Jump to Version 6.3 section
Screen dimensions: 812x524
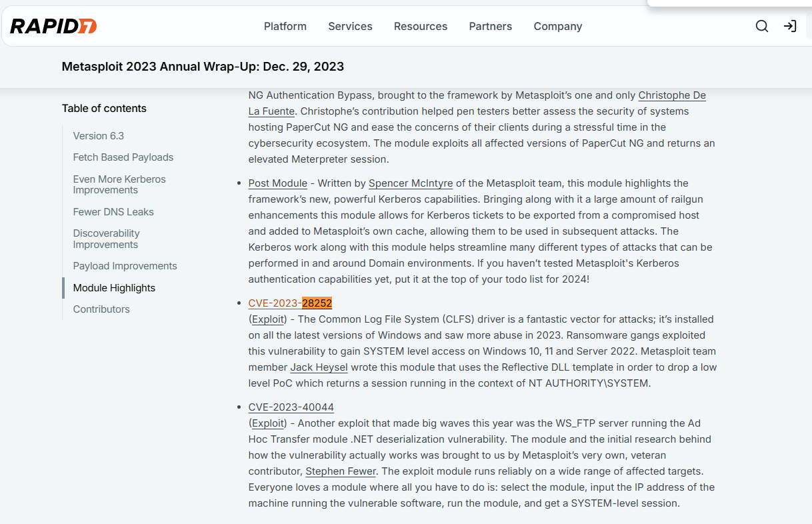(x=99, y=136)
